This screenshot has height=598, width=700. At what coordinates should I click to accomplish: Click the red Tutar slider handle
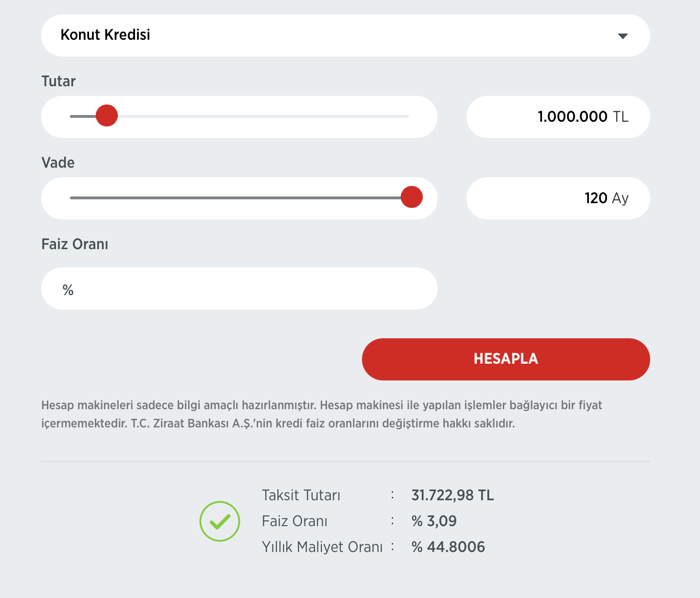click(x=107, y=116)
